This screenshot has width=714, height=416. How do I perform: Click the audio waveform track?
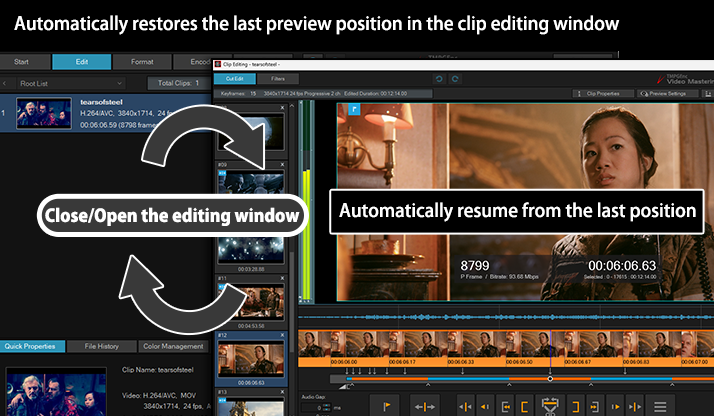tap(506, 317)
